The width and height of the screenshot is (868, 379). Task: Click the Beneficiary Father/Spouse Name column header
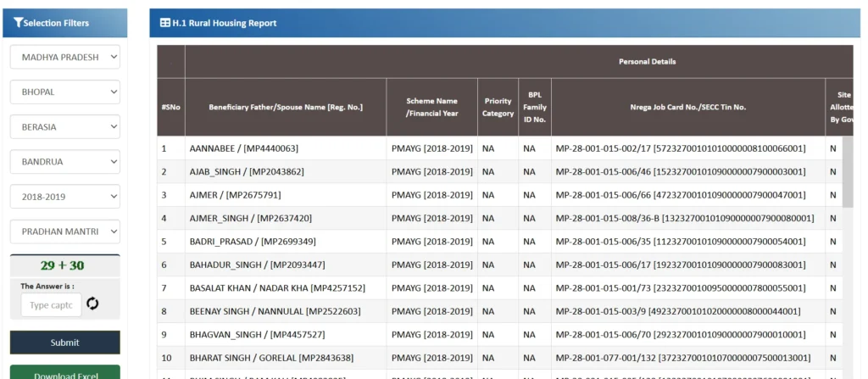coord(286,108)
